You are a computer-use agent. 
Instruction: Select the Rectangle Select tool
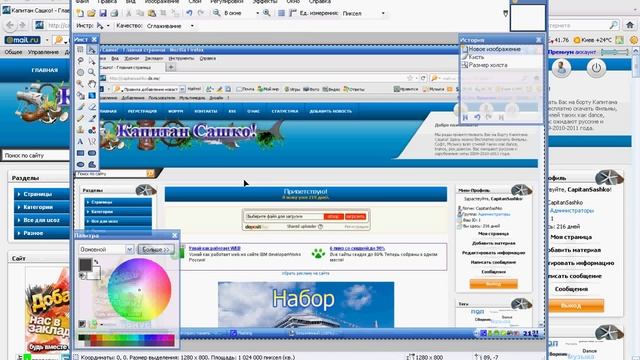(x=80, y=49)
